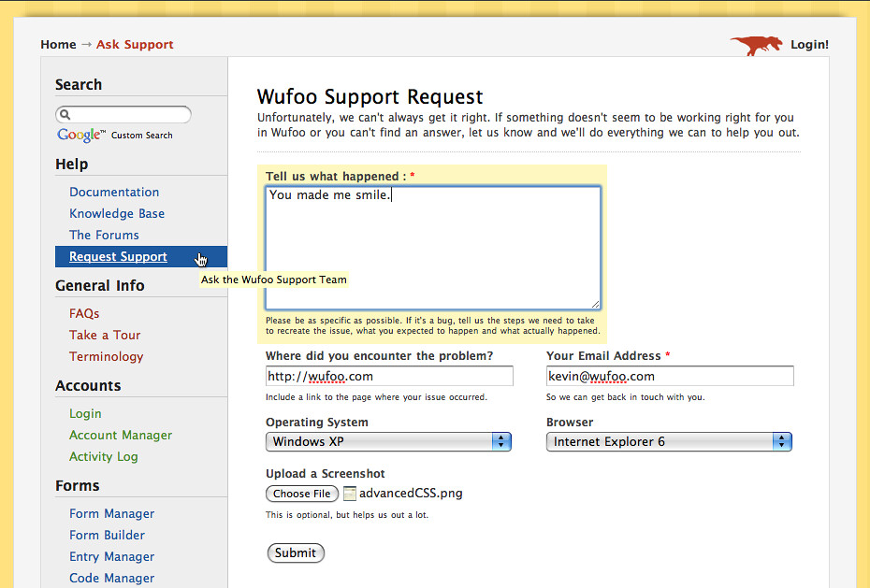
Task: Click the advancedCSS.png filename text
Action: (411, 494)
